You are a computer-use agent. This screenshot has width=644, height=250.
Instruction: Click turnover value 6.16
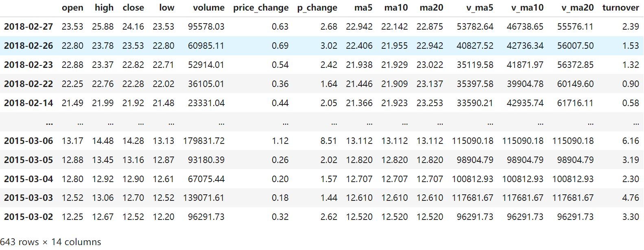click(x=630, y=141)
